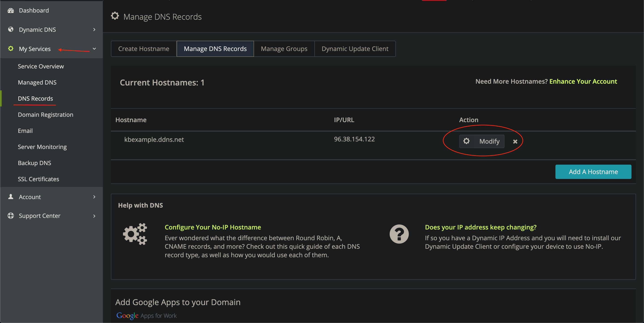Expand the Dynamic DNS sidebar menu
Screen dimensions: 644x323
[x=94, y=30]
